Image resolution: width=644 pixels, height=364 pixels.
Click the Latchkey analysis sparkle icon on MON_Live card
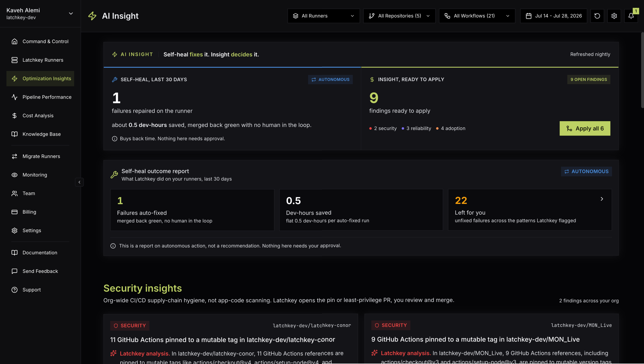pos(374,353)
